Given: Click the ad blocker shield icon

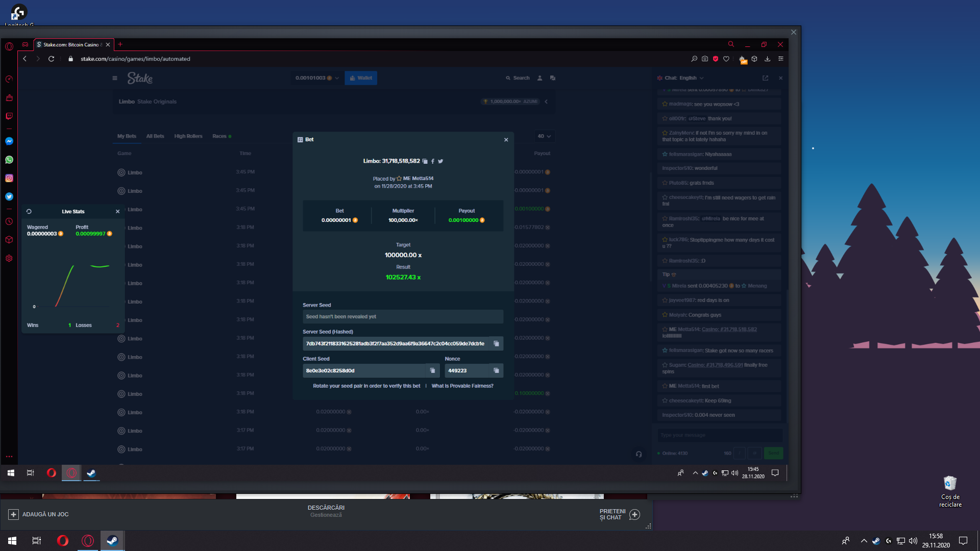Looking at the screenshot, I should [x=716, y=59].
